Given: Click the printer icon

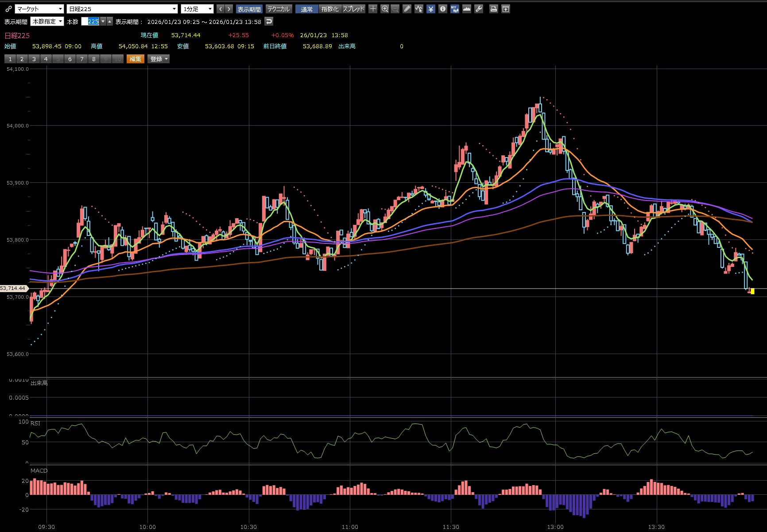Looking at the screenshot, I should pyautogui.click(x=493, y=9).
